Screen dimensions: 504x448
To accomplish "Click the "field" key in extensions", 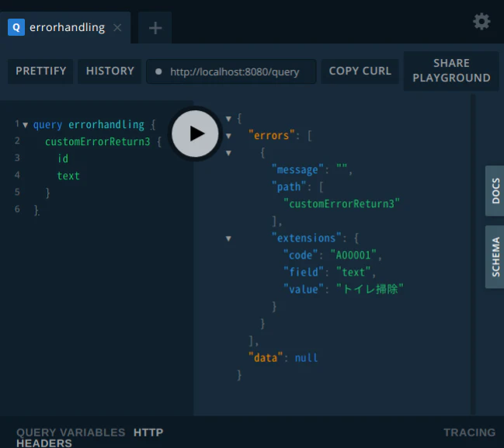I will tap(304, 272).
